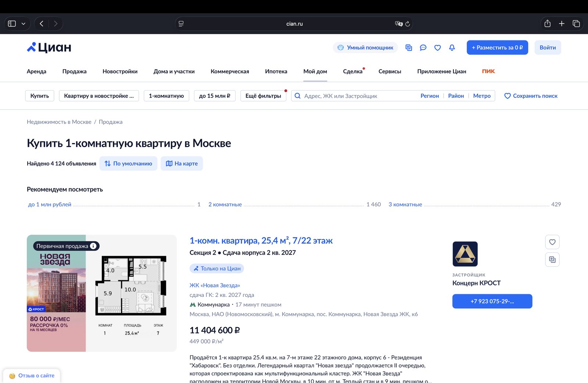
Task: Open the Коммерческая menu
Action: tap(230, 71)
